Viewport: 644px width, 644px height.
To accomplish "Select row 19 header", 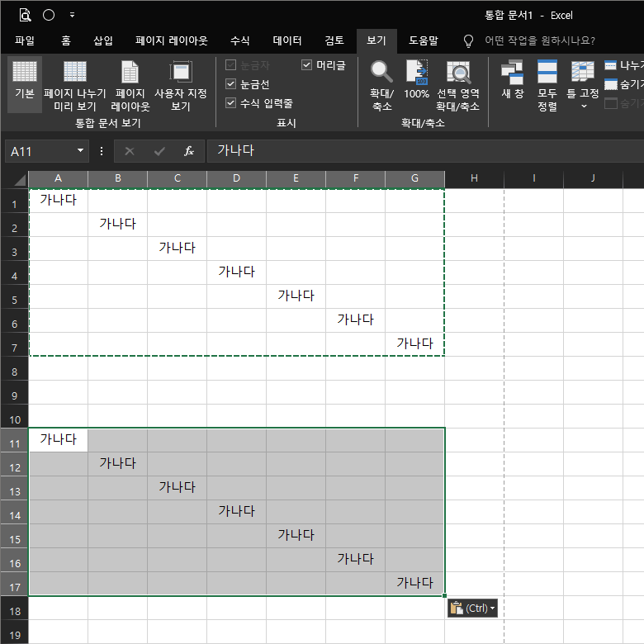I will pyautogui.click(x=14, y=632).
